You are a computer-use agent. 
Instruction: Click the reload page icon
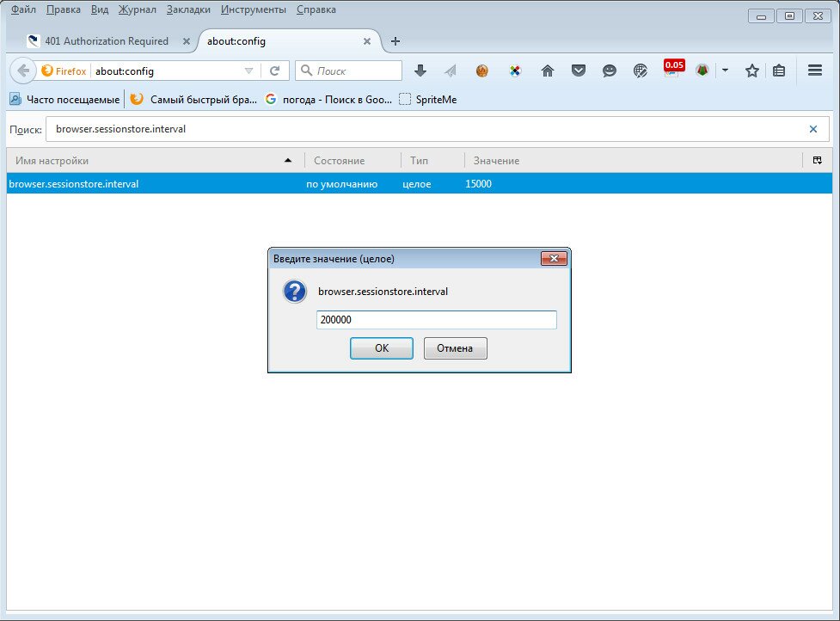click(275, 71)
